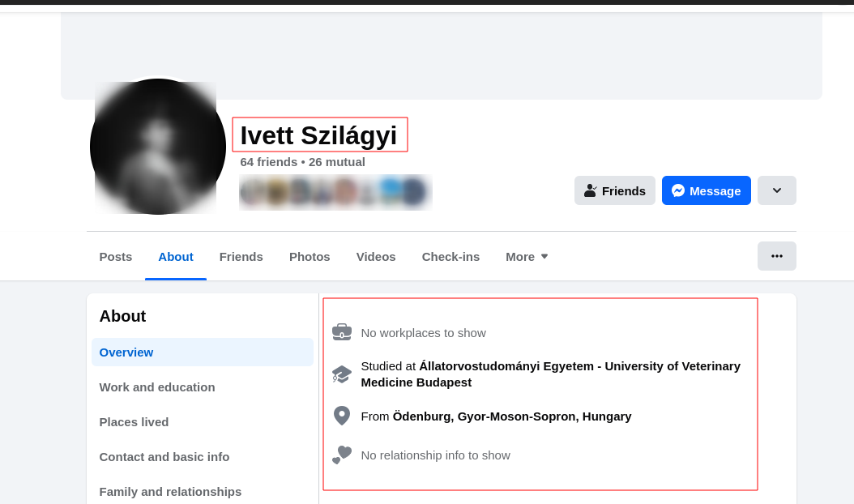Go to the Videos tab
This screenshot has height=504, width=854.
tap(376, 256)
